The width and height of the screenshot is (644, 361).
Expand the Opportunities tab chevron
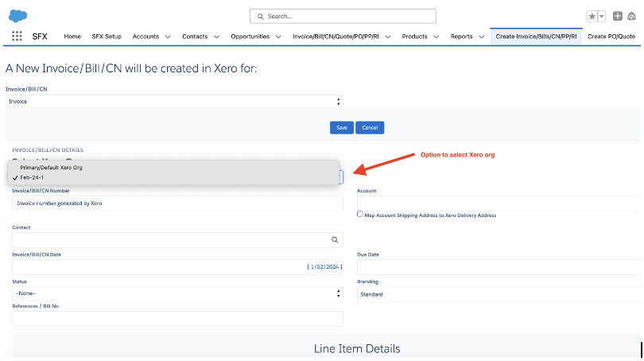[278, 37]
